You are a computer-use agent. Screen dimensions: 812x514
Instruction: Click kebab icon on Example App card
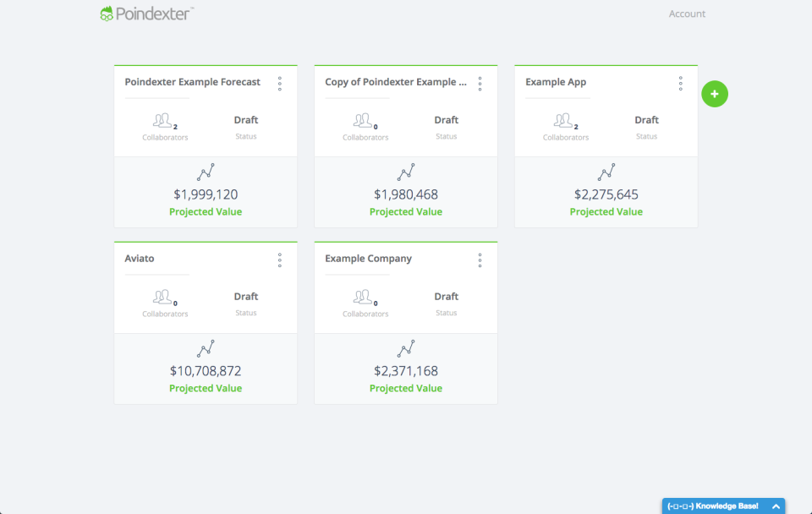[x=680, y=83]
